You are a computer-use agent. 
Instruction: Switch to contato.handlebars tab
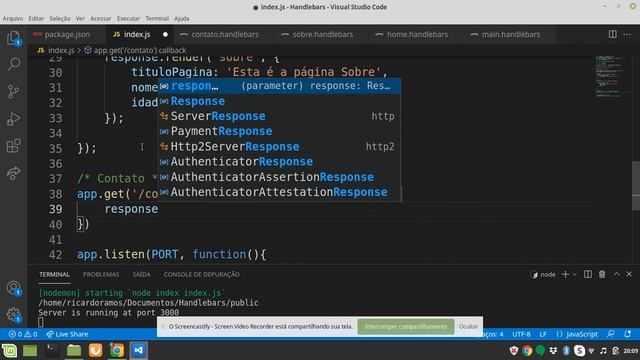pyautogui.click(x=224, y=34)
